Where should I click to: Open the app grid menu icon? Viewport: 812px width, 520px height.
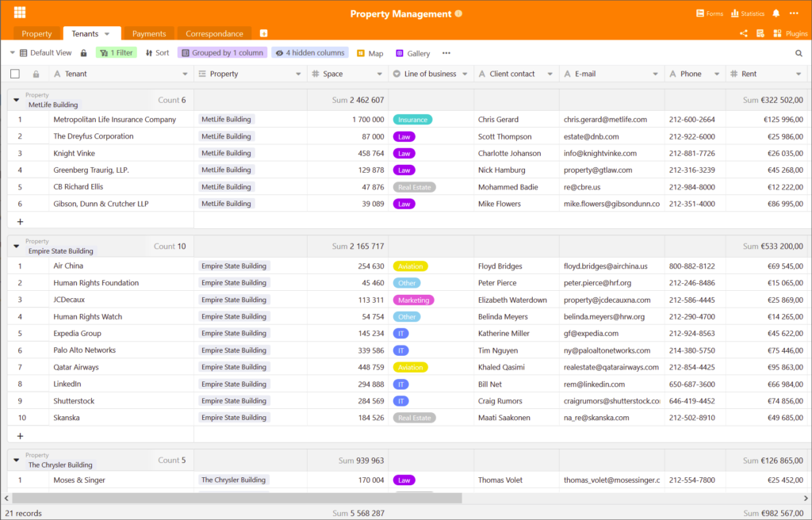(20, 13)
